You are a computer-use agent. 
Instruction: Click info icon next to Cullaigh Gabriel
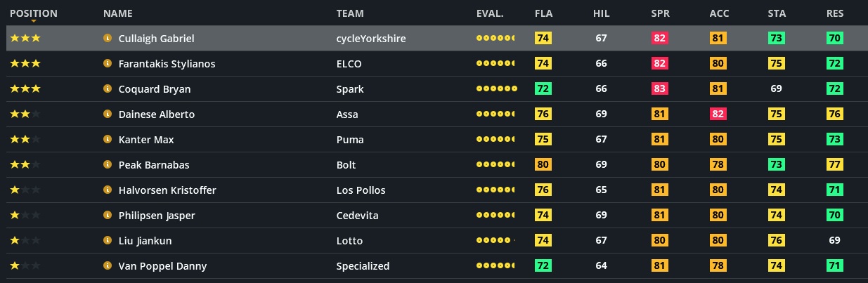click(x=108, y=39)
